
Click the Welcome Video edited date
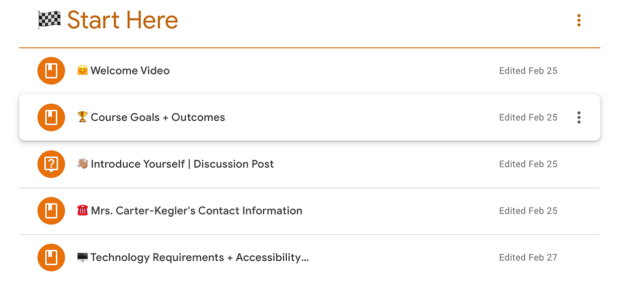point(528,71)
